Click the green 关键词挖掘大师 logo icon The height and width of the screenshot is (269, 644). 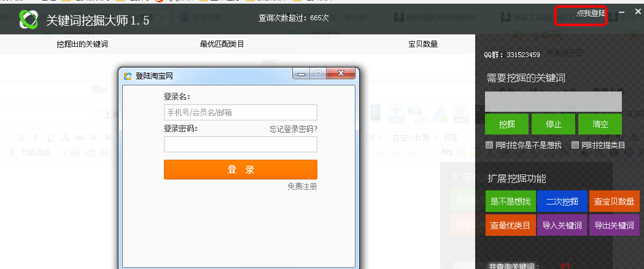(29, 19)
